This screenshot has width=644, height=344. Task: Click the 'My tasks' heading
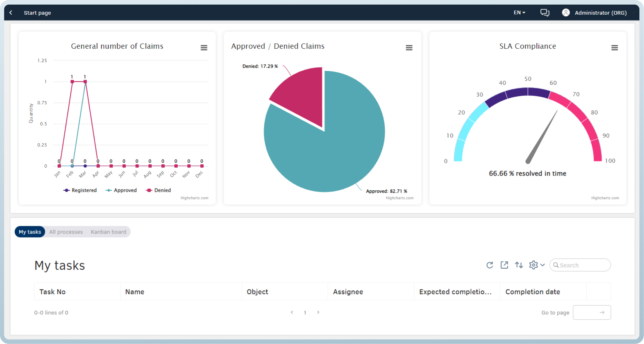coord(60,265)
